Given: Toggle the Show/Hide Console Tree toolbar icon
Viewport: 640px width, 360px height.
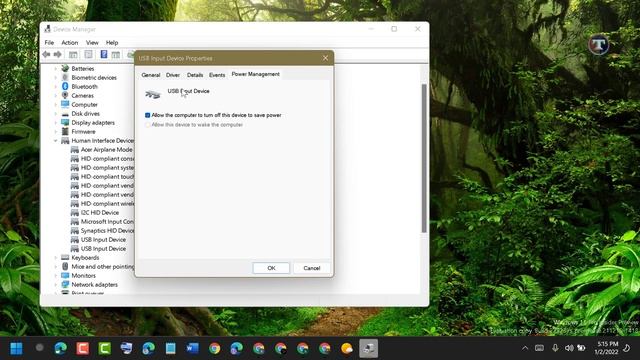Looking at the screenshot, I should [x=73, y=55].
